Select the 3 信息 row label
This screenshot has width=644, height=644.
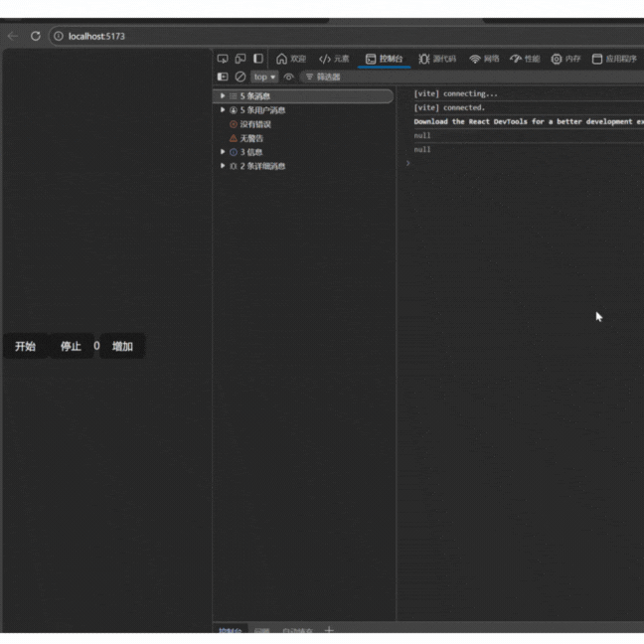(x=251, y=152)
